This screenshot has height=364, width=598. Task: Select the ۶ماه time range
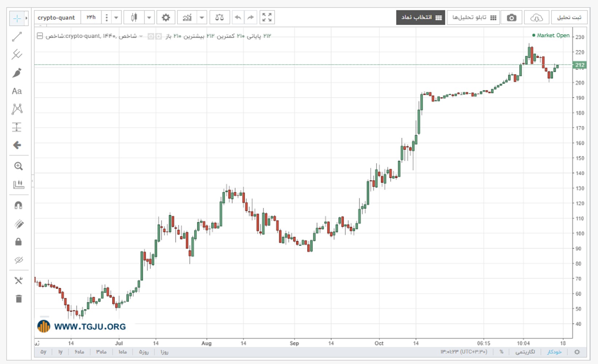79,352
